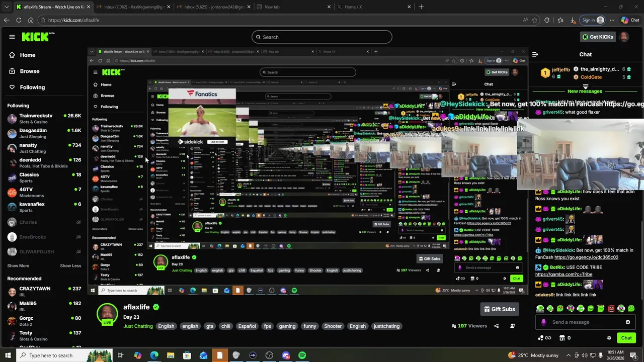Switch to the New tab browser tab
Viewport: 644px width, 362px height.
[293, 7]
